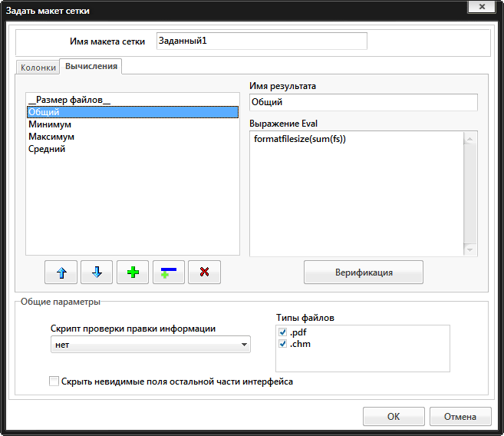Select the Вычисления tab

click(x=91, y=66)
